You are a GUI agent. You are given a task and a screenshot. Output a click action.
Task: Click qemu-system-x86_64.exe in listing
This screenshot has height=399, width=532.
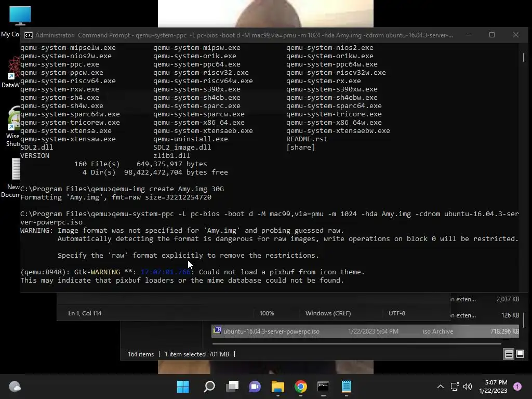(199, 123)
